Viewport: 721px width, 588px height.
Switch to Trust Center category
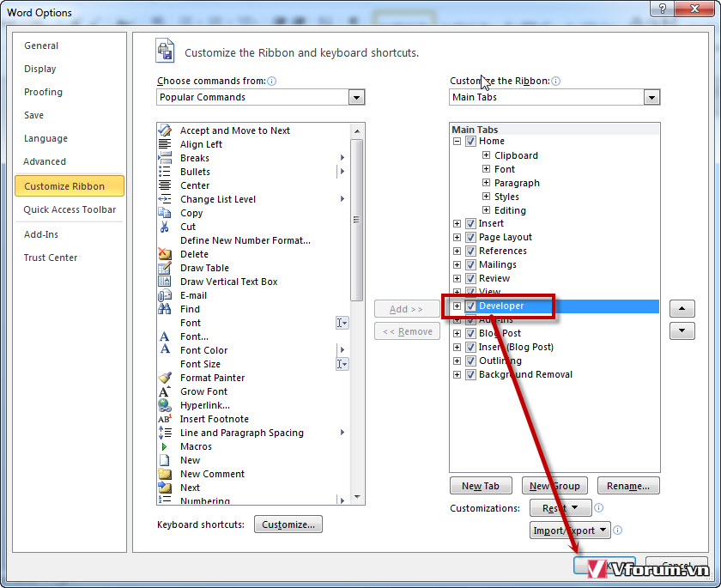51,258
